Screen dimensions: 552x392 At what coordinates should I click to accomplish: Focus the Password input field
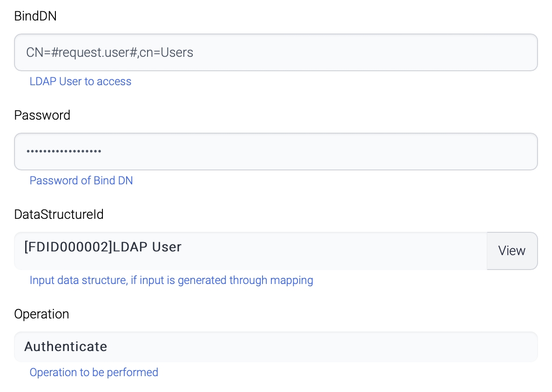tap(276, 151)
